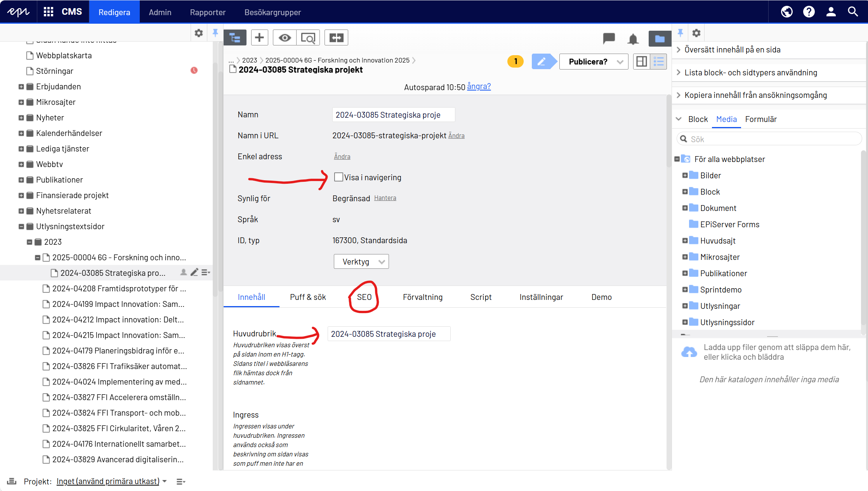Image resolution: width=868 pixels, height=491 pixels.
Task: Open the compare versions icon
Action: coord(336,38)
